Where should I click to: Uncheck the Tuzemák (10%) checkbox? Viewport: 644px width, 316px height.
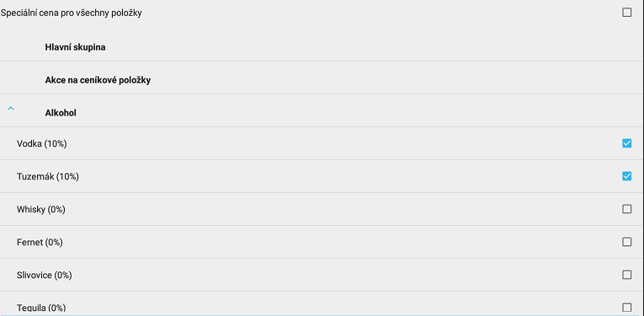click(627, 176)
